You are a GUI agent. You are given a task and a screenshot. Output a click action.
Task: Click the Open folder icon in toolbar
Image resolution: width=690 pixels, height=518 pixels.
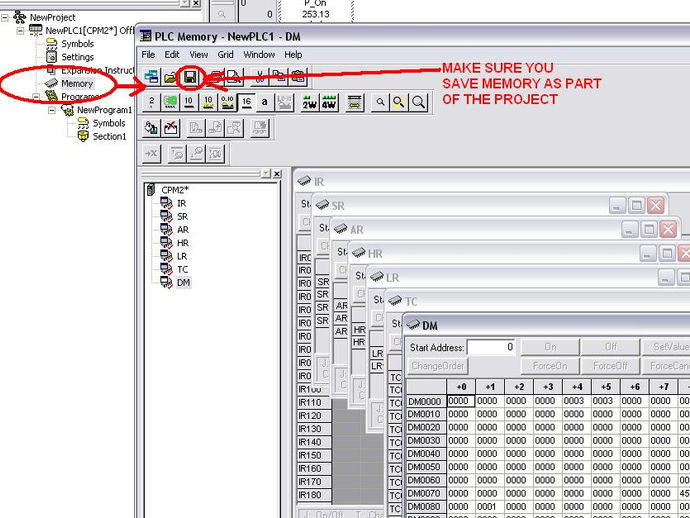[x=170, y=77]
